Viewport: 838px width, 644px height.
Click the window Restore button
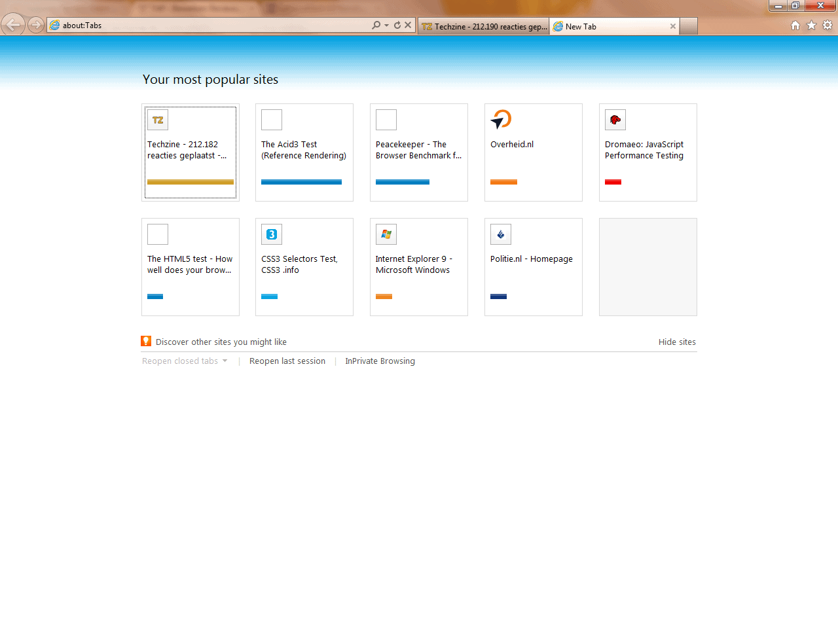(x=795, y=5)
